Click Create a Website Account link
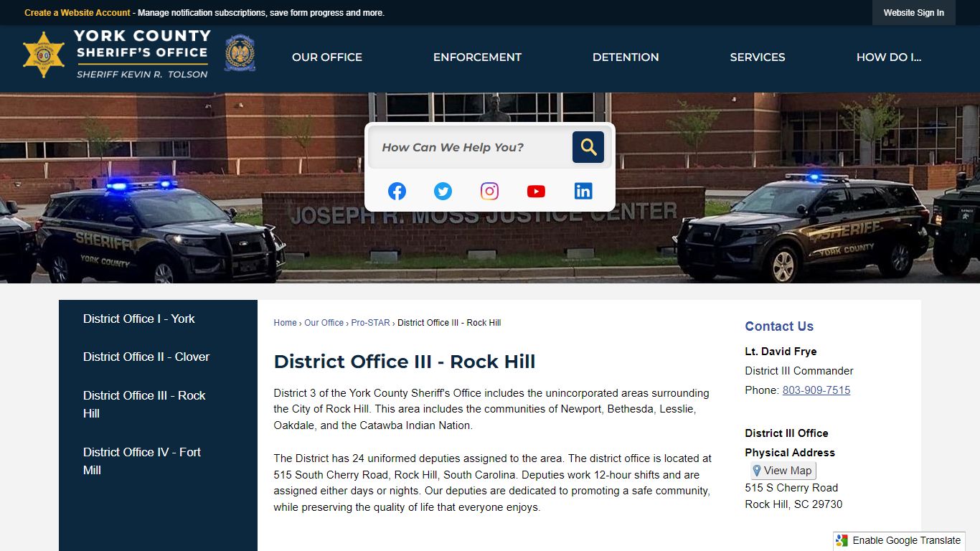The height and width of the screenshot is (551, 980). tap(77, 13)
